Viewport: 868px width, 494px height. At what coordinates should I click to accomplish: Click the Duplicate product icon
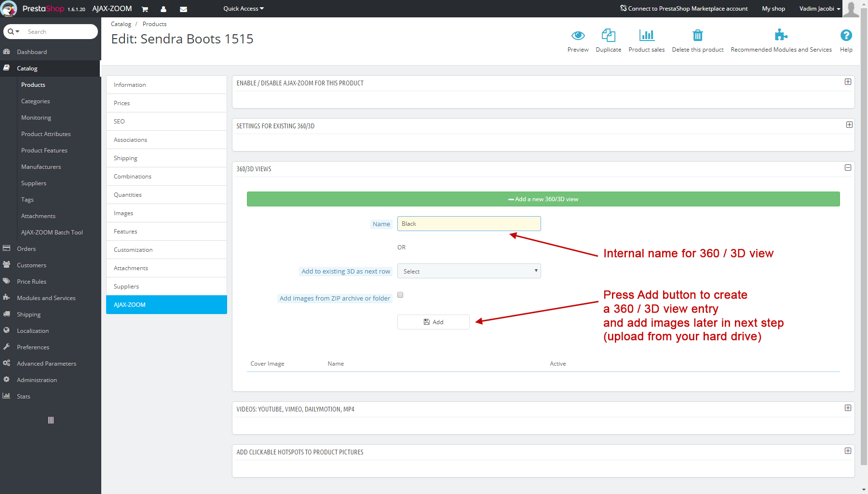[x=609, y=35]
